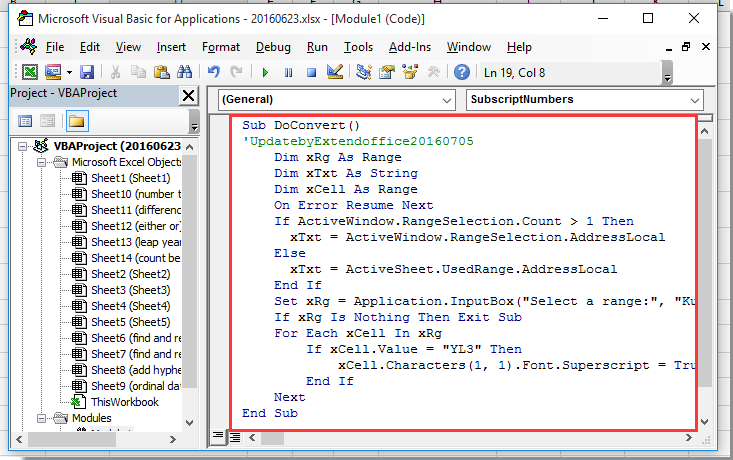Viewport: 733px width, 460px height.
Task: Click the Undo arrow icon
Action: click(x=213, y=72)
